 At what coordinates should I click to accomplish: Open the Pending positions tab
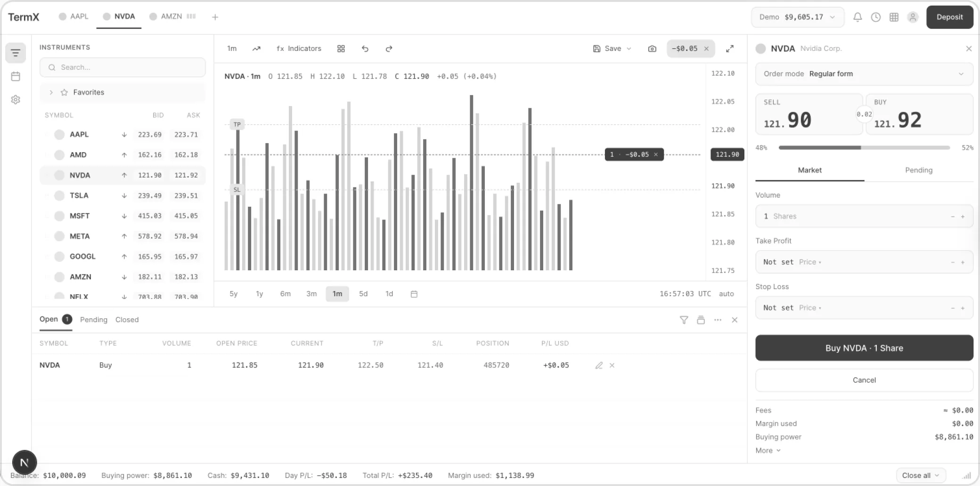[x=94, y=320]
